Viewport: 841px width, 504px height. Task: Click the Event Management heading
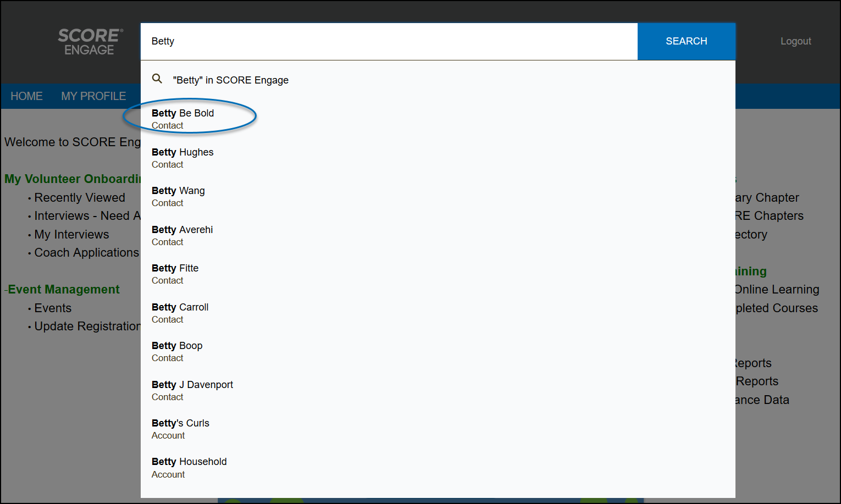click(x=64, y=289)
